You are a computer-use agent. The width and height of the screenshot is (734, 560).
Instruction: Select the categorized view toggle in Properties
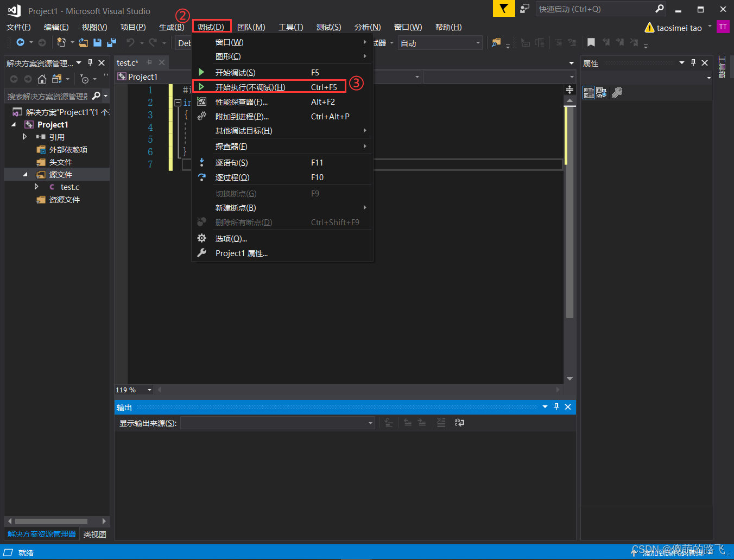tap(589, 92)
